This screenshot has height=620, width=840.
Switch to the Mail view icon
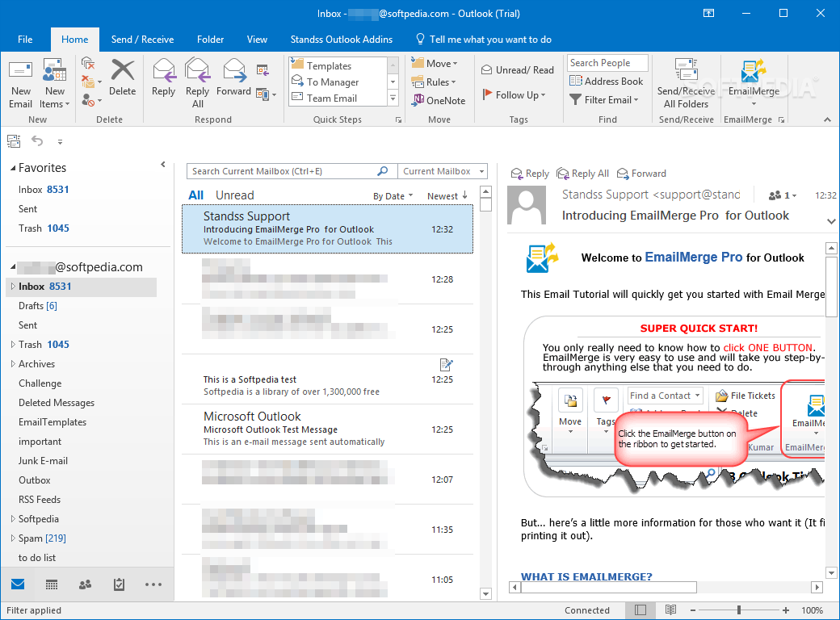click(x=18, y=584)
